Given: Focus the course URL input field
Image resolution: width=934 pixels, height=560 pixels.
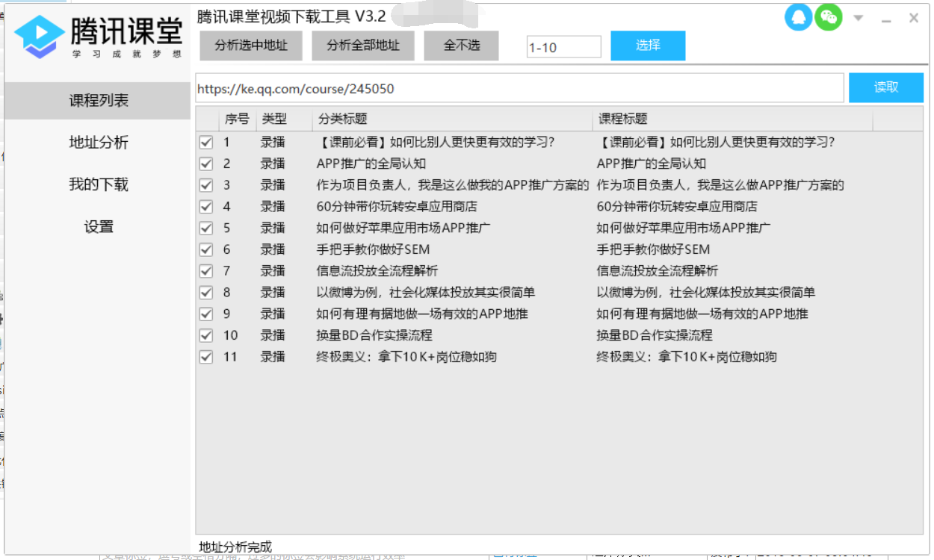Looking at the screenshot, I should pos(519,88).
